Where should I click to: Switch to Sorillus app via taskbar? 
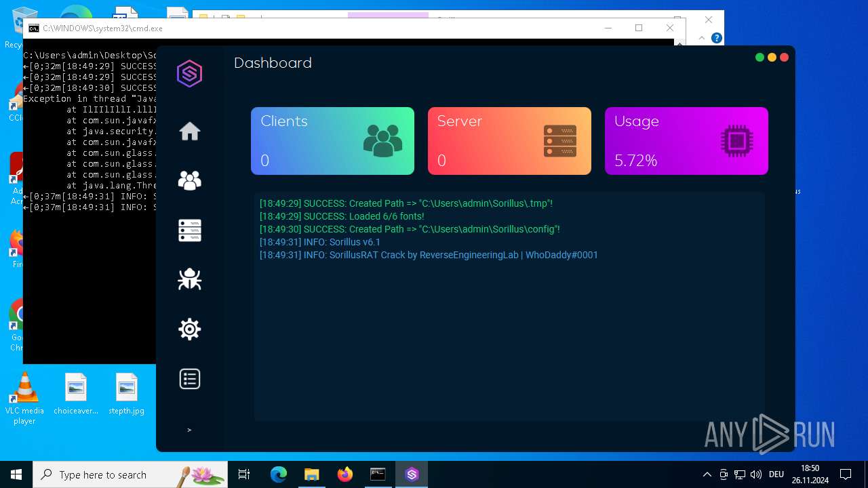[412, 474]
